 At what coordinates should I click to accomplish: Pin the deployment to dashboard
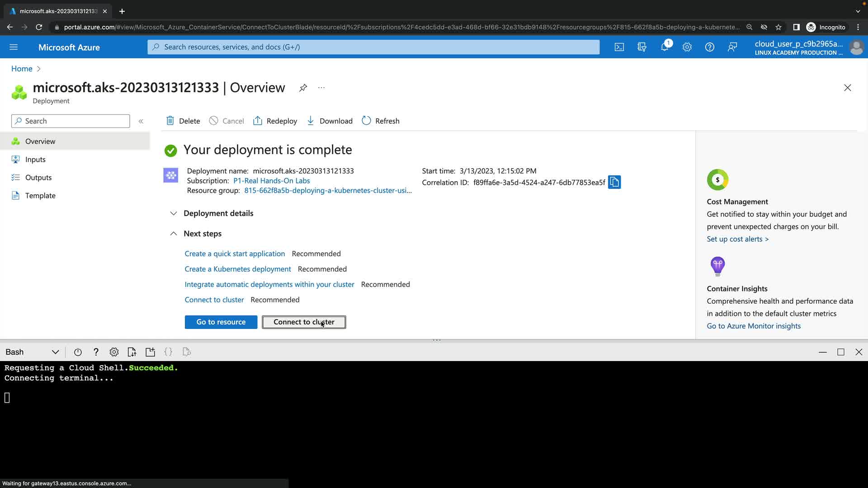click(x=303, y=88)
